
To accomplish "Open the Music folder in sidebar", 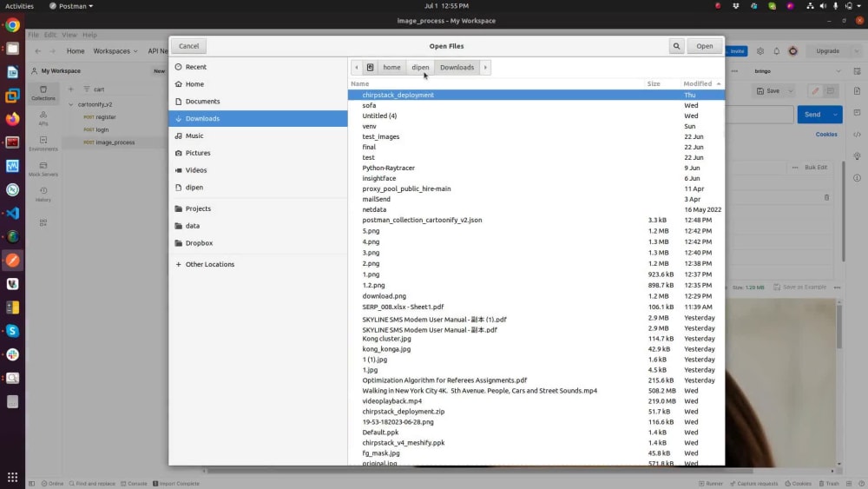I will [258, 135].
